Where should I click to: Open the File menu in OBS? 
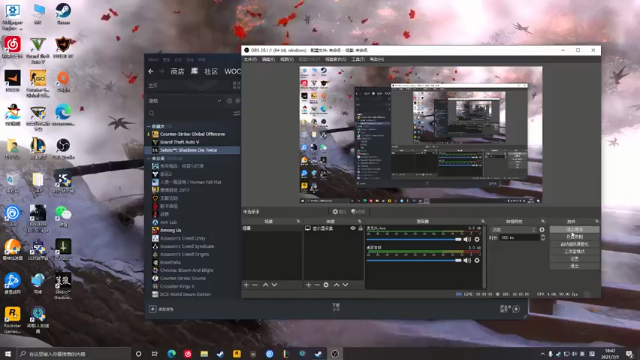250,60
